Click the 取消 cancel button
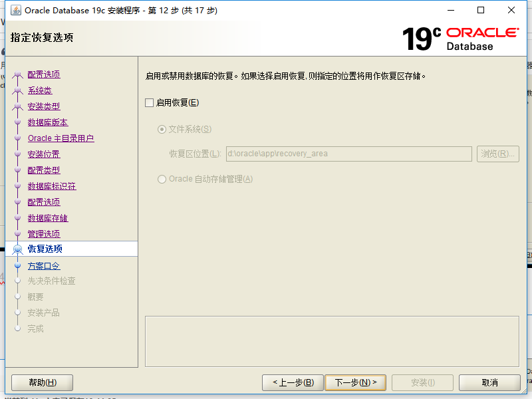 (x=489, y=383)
